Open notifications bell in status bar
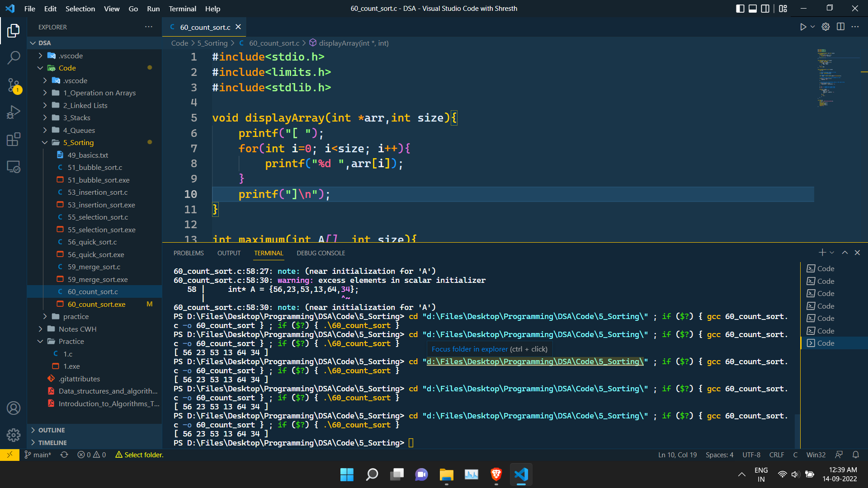The height and width of the screenshot is (488, 868). click(x=855, y=455)
